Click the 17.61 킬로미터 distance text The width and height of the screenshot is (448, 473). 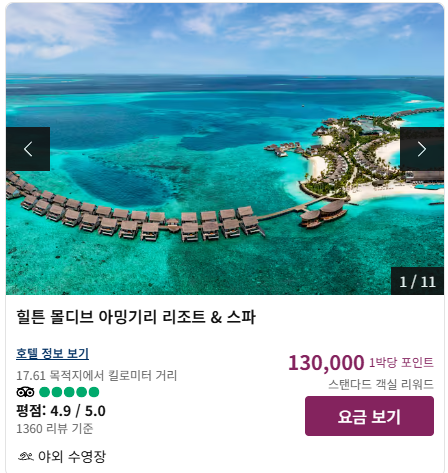(x=97, y=375)
